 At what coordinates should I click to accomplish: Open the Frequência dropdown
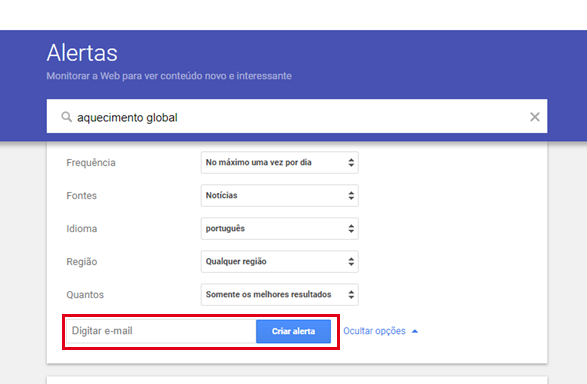coord(280,162)
